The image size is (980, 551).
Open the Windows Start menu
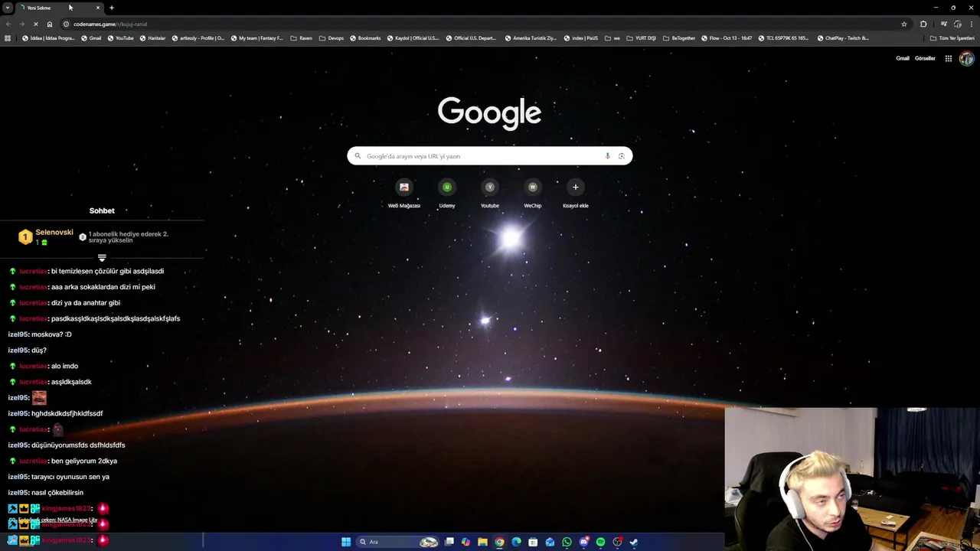point(346,542)
